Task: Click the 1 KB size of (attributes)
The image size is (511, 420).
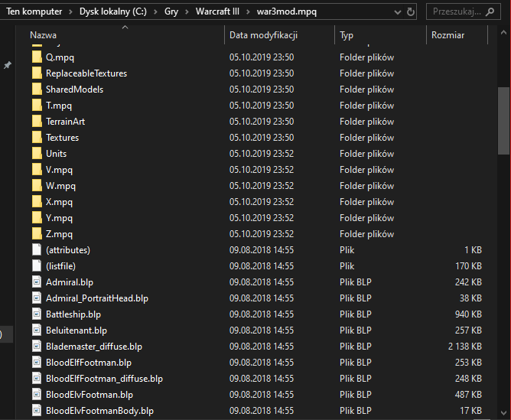Action: point(473,250)
